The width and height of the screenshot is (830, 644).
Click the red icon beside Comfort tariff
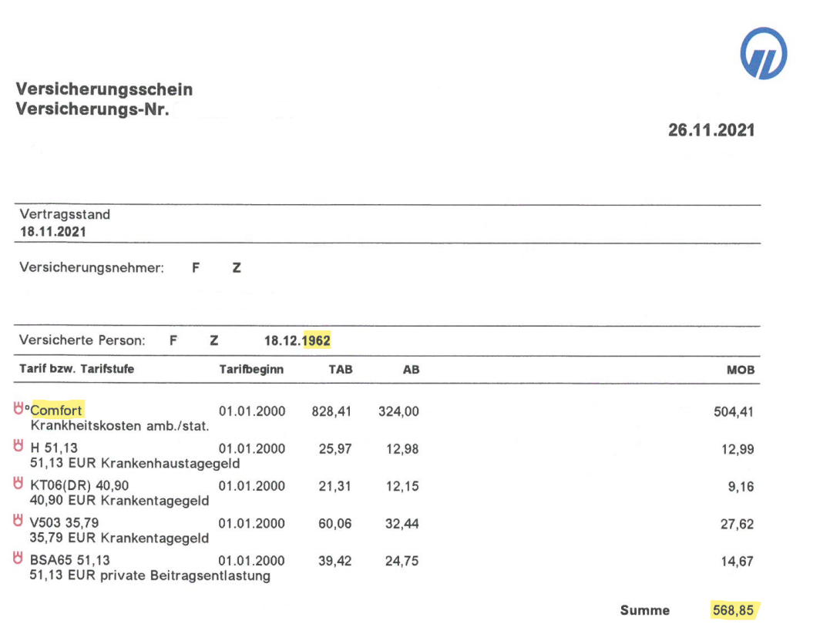click(19, 410)
